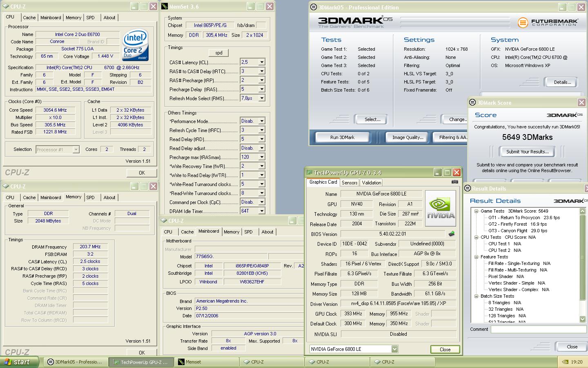This screenshot has width=588, height=368.
Task: Open GPU selection dropdown in GPU-Z
Action: (394, 349)
